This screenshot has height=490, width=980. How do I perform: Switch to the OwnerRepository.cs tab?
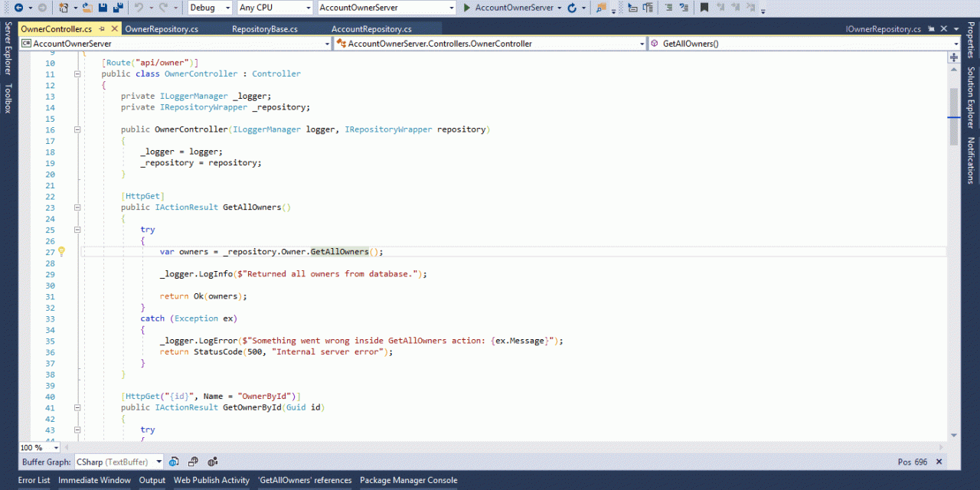pyautogui.click(x=162, y=29)
